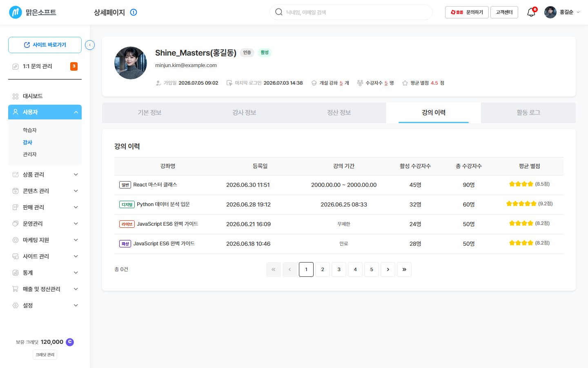Click the 개설 강좌 count 5
The height and width of the screenshot is (368, 588).
pyautogui.click(x=341, y=83)
